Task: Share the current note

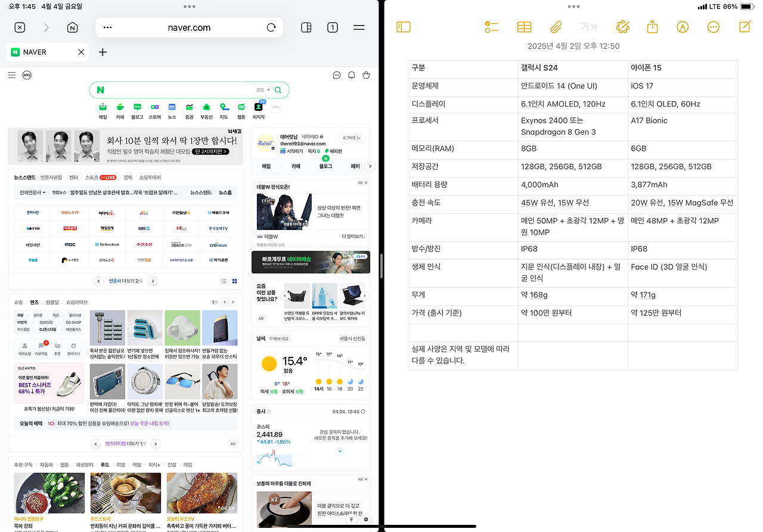Action: [652, 27]
